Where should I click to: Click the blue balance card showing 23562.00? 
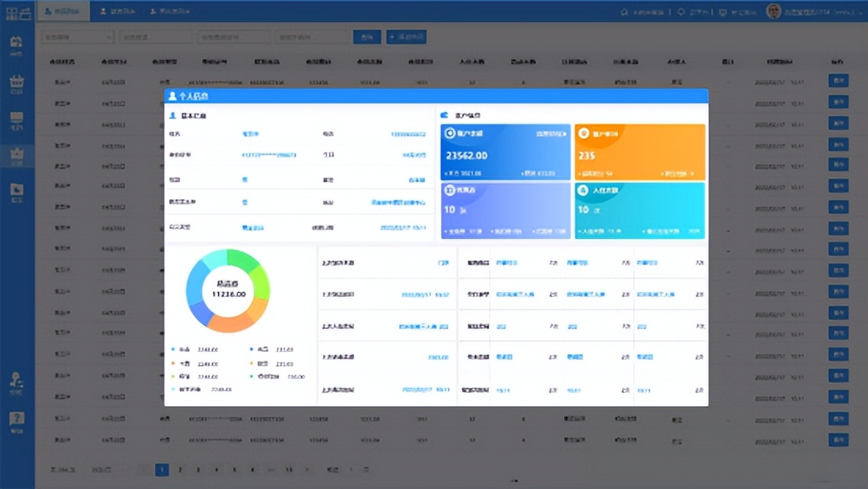(505, 152)
